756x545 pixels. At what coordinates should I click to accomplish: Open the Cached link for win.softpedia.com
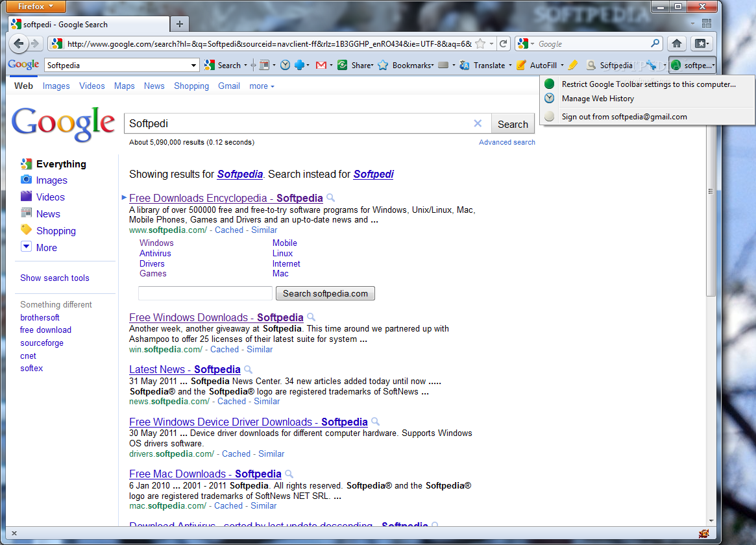point(224,349)
